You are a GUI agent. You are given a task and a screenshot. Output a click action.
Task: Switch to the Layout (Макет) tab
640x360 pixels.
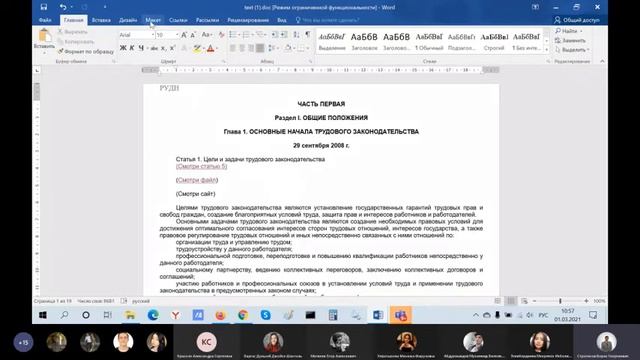tap(153, 20)
